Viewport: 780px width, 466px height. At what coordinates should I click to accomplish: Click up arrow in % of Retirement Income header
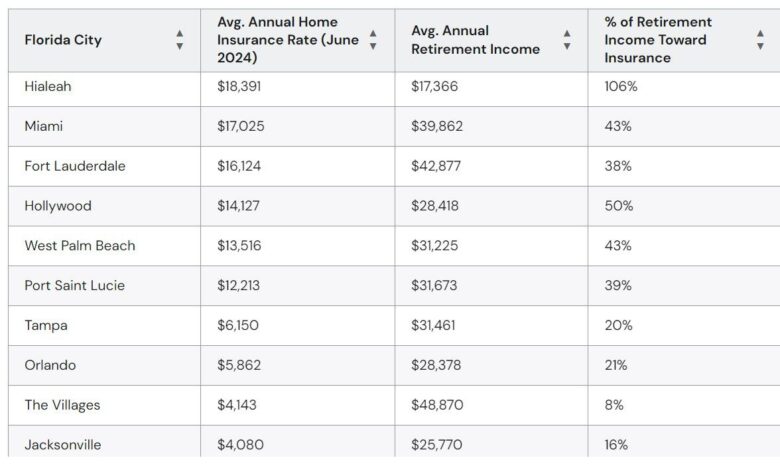click(760, 34)
